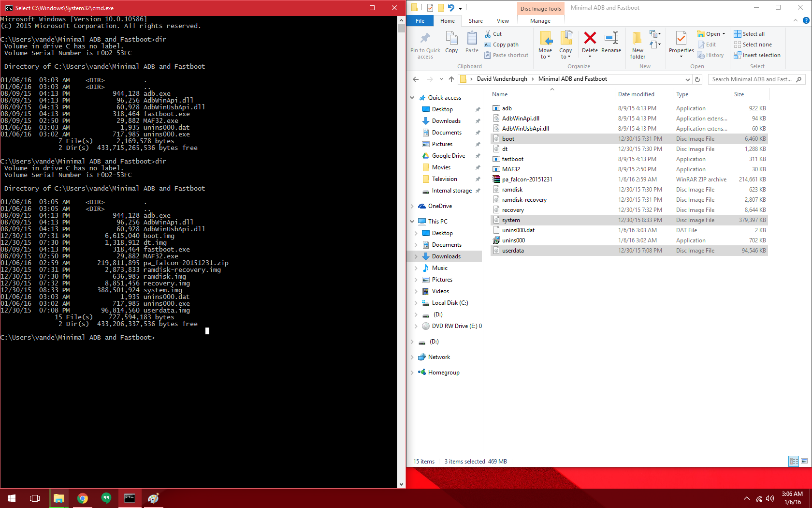Expand the Homegroup node
The width and height of the screenshot is (812, 508).
click(412, 373)
